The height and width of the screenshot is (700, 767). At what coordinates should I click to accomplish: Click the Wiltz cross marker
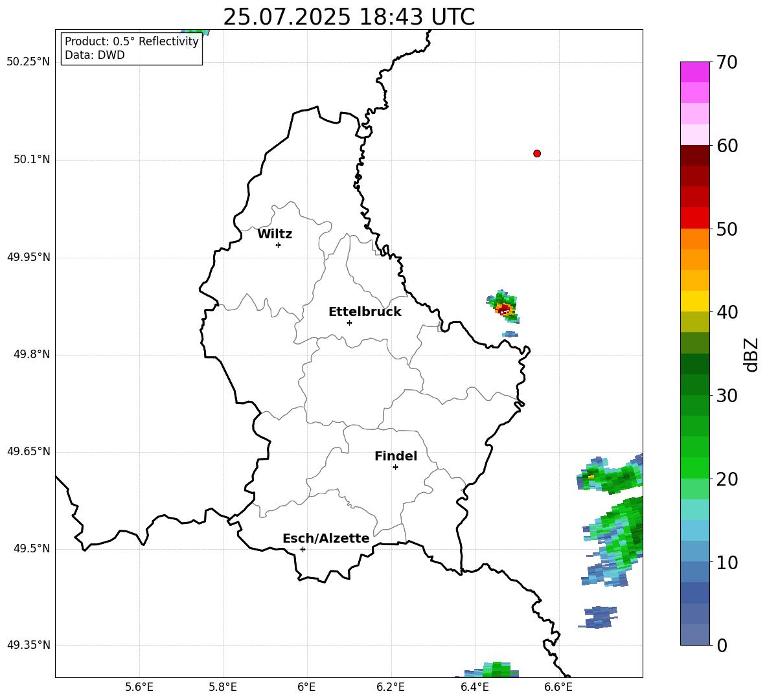279,245
